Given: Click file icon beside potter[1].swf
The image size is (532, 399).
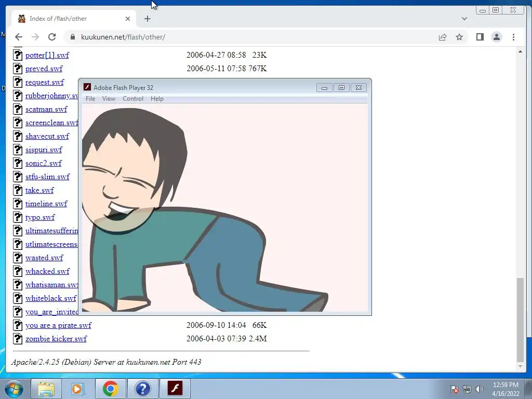Looking at the screenshot, I should (18, 55).
